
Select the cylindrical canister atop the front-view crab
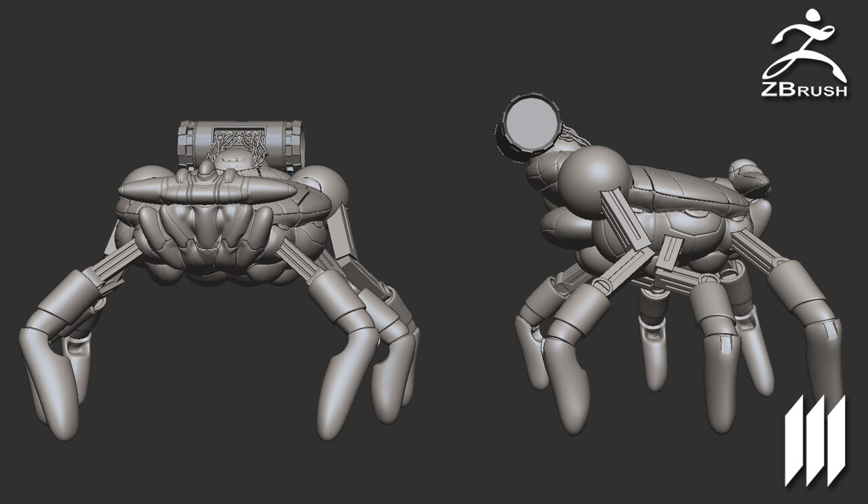tap(240, 144)
